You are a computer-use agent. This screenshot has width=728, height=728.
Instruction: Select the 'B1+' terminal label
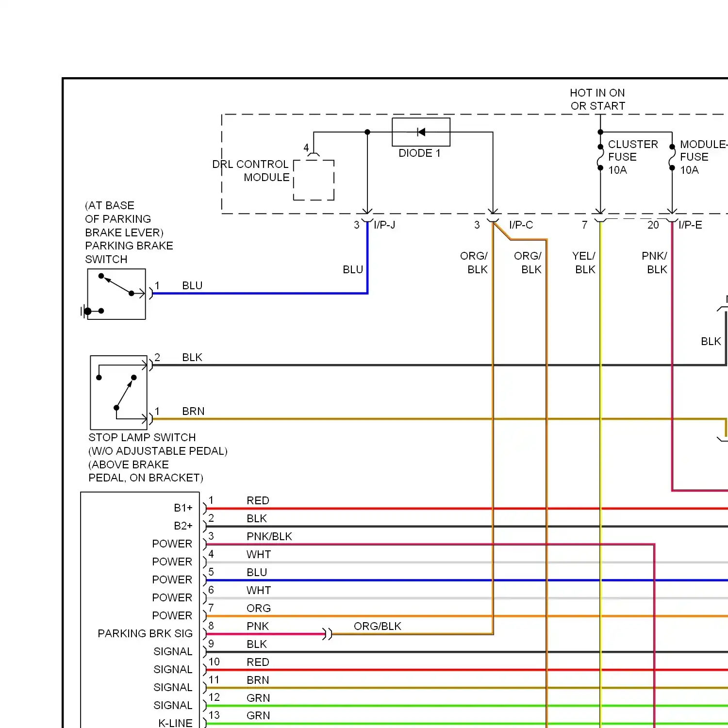(x=183, y=508)
